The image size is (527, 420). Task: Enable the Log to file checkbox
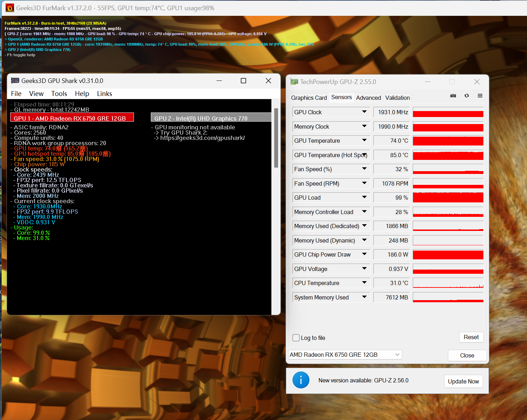click(296, 338)
